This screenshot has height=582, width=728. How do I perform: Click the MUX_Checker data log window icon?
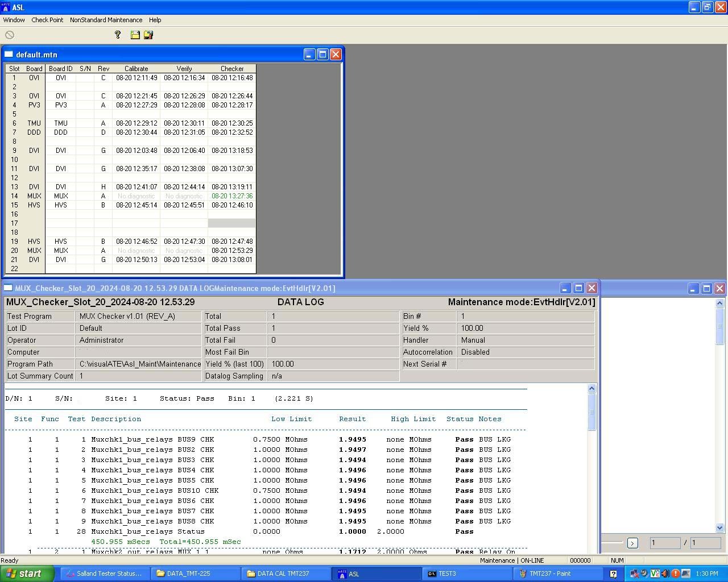(8, 288)
